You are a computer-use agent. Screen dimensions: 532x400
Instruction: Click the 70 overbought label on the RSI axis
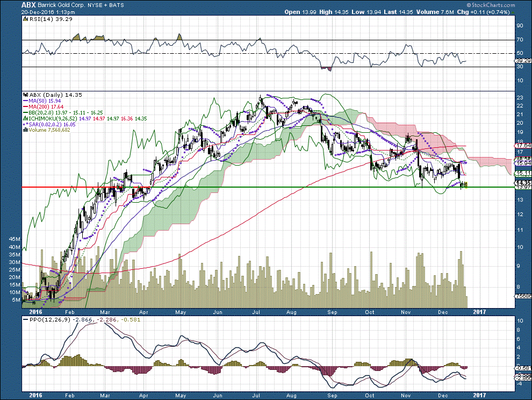(520, 40)
